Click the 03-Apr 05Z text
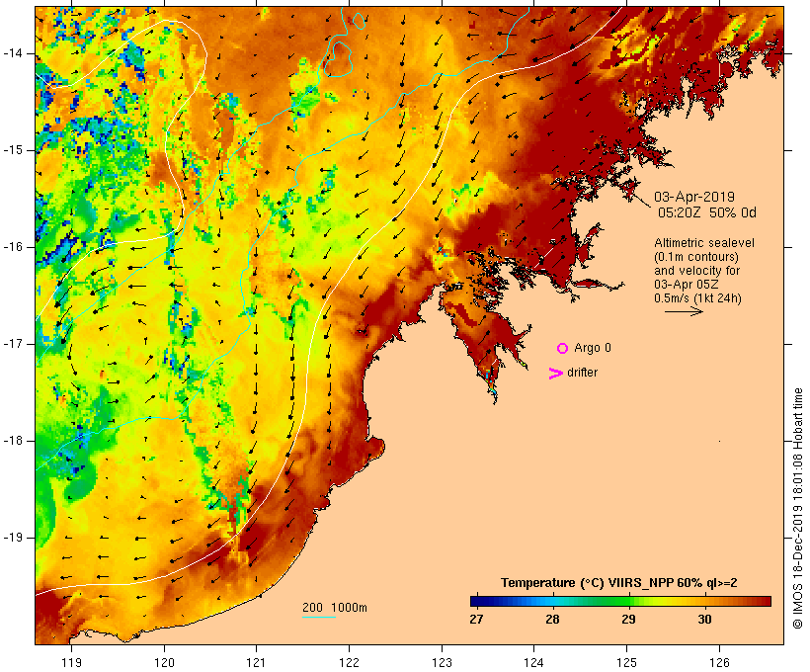 (686, 285)
